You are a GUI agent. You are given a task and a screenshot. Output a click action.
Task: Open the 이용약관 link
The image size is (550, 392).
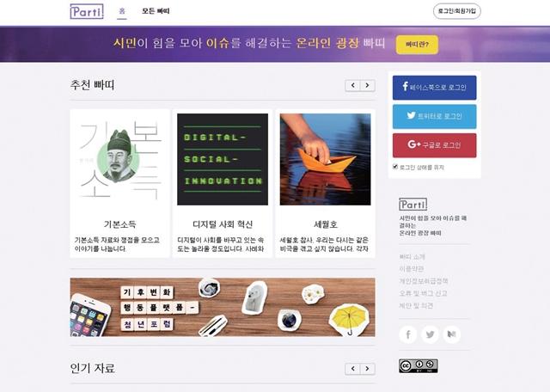coord(412,269)
